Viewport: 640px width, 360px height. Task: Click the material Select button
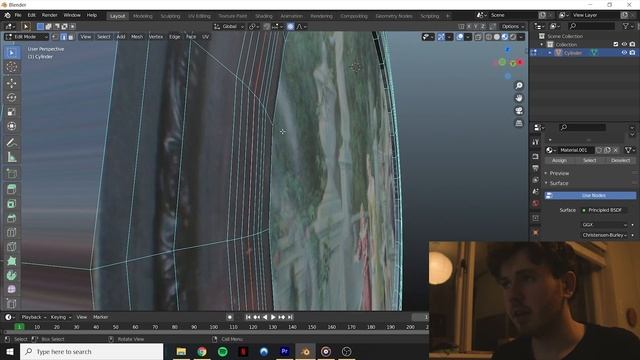(x=589, y=160)
